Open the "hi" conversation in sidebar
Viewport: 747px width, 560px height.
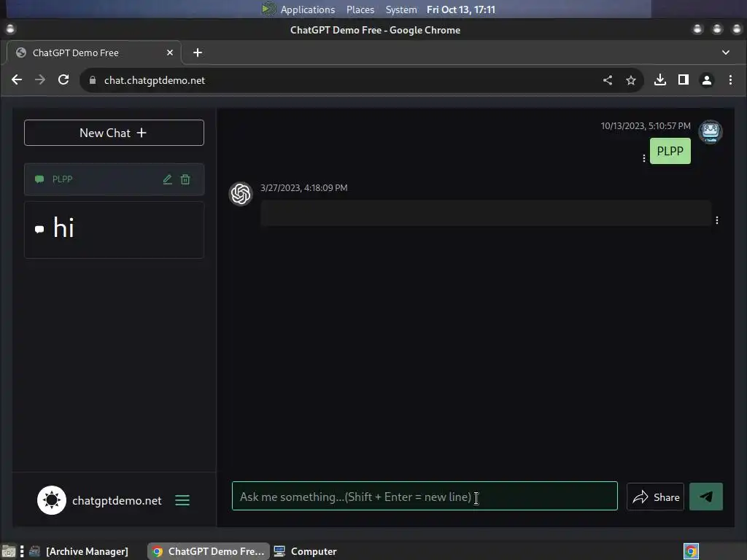[114, 230]
